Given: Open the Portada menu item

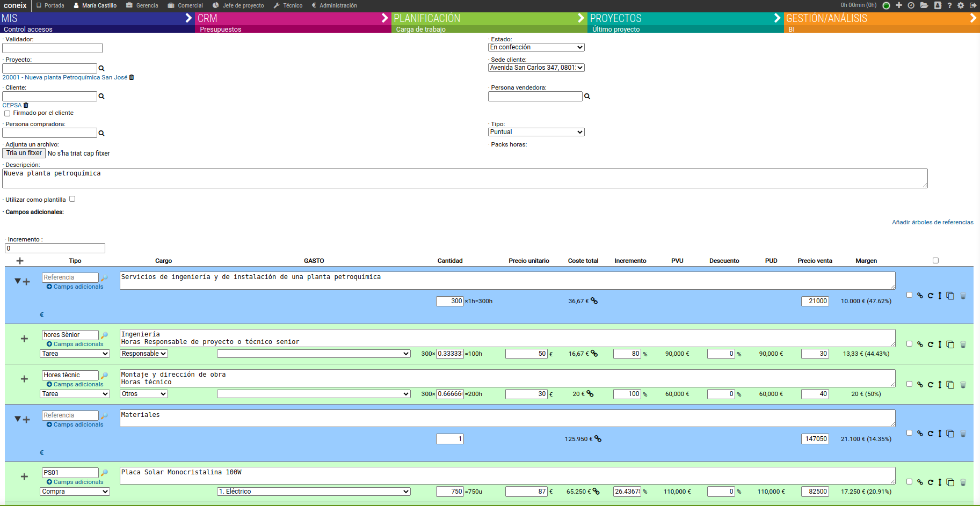Looking at the screenshot, I should tap(50, 5).
